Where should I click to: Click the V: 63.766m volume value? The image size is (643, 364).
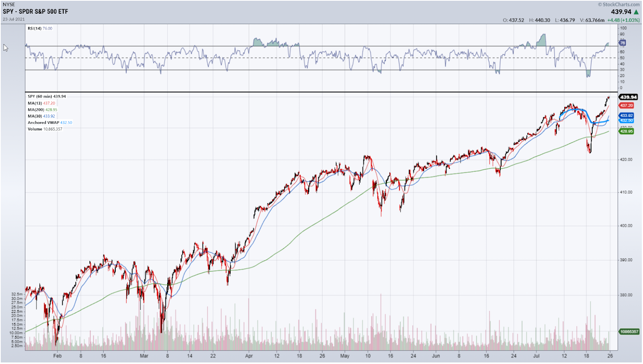click(x=592, y=20)
